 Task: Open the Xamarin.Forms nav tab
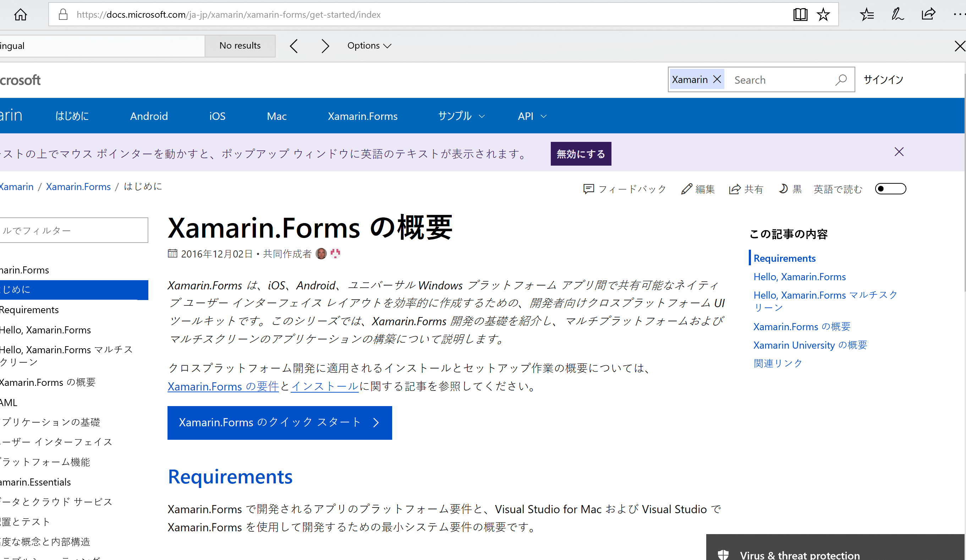pyautogui.click(x=363, y=116)
